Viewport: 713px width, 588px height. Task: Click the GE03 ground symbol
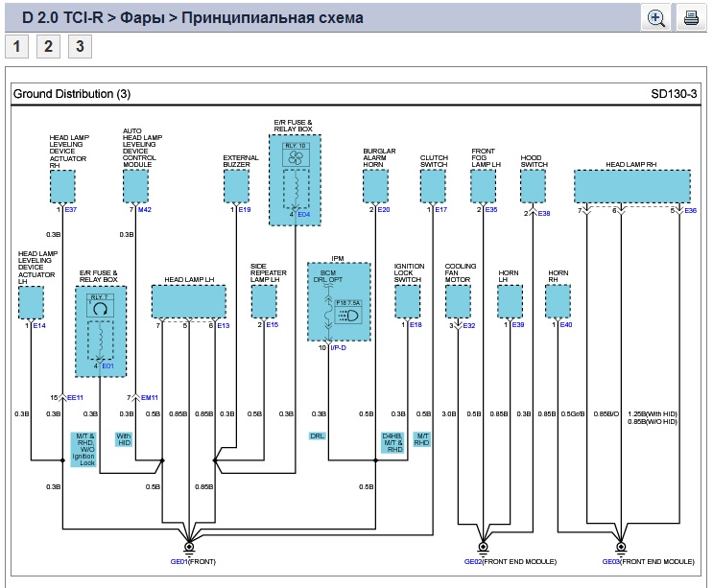pos(621,548)
